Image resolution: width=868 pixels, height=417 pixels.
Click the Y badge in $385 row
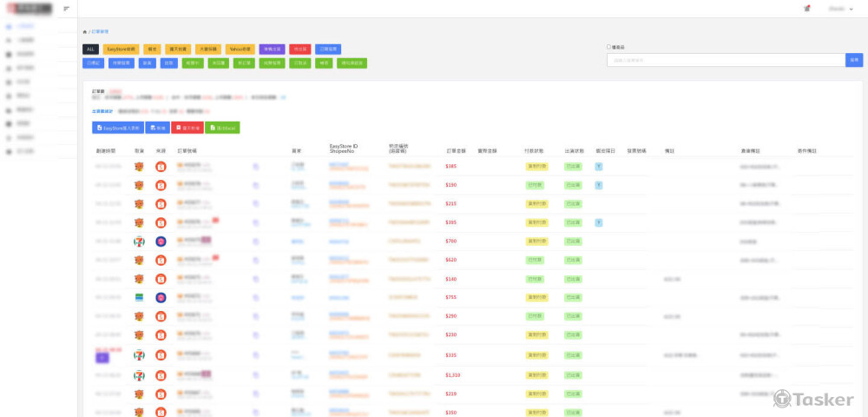[599, 166]
